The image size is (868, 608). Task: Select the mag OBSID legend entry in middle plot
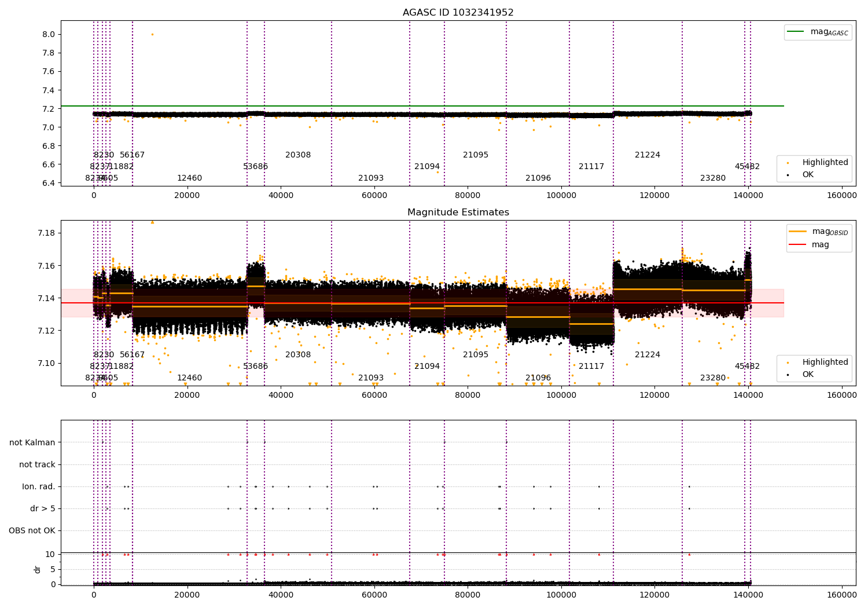(819, 232)
